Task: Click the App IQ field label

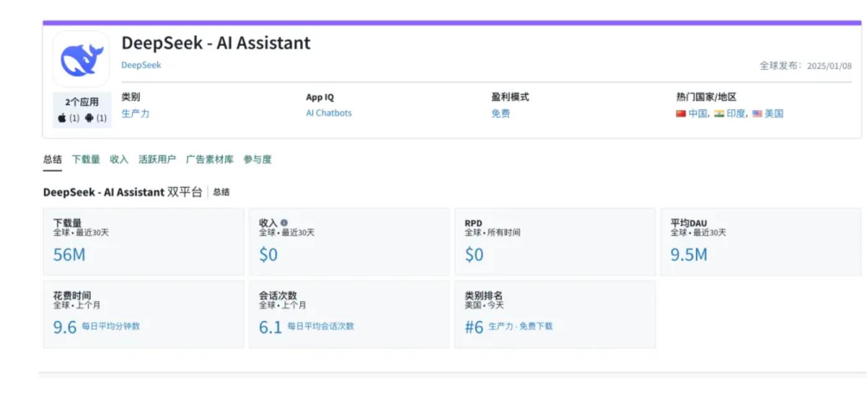Action: (x=320, y=97)
